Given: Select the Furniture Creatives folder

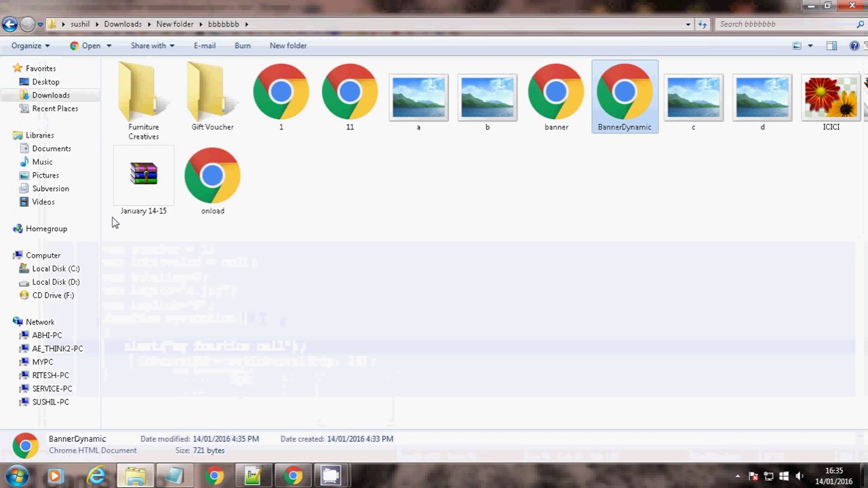Looking at the screenshot, I should (x=143, y=102).
